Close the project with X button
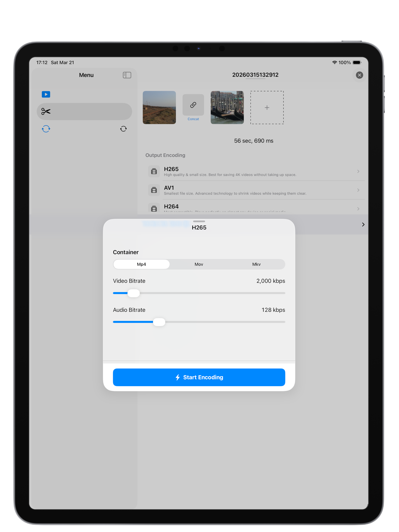This screenshot has height=532, width=399. coord(359,75)
